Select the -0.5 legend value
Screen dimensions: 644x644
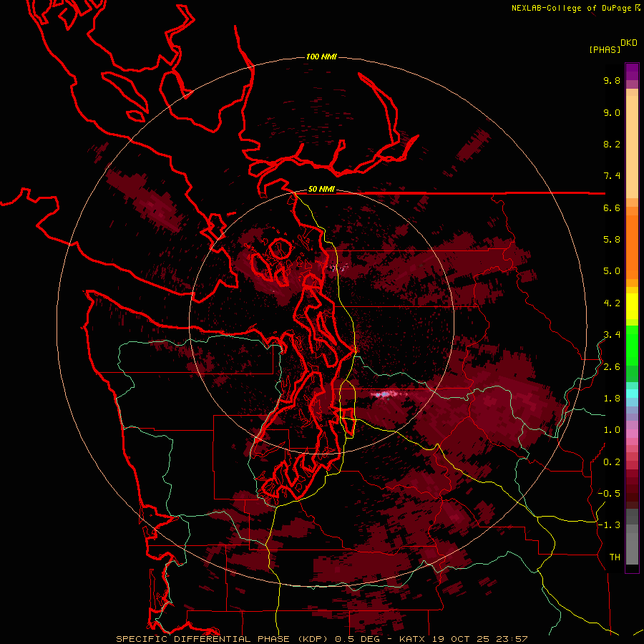point(609,494)
